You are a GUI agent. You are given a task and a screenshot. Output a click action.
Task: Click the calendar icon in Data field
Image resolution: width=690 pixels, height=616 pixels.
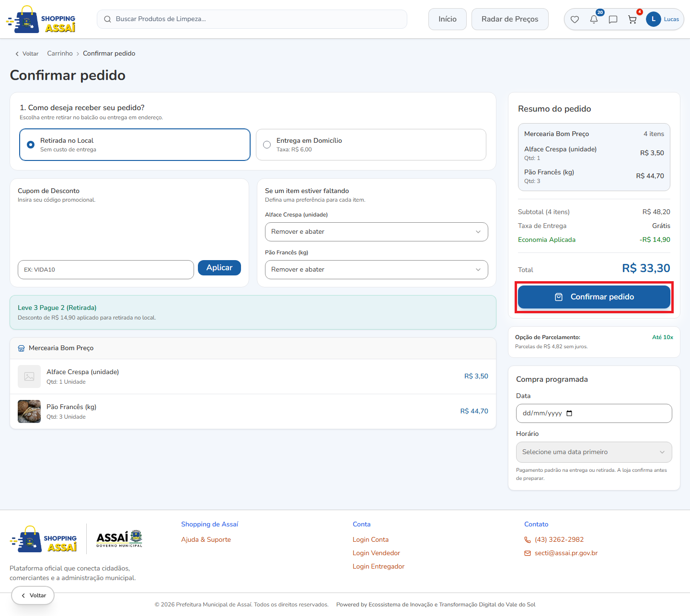[x=569, y=413]
